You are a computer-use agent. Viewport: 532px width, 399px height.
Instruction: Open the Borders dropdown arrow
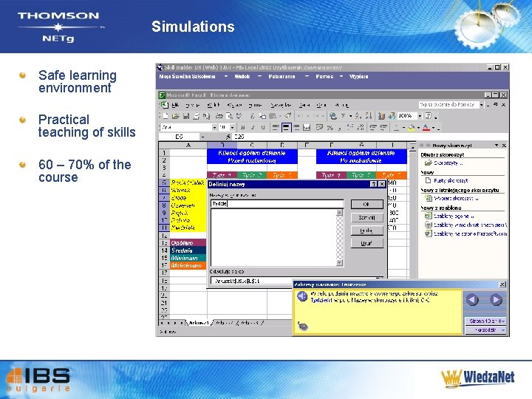click(x=403, y=128)
